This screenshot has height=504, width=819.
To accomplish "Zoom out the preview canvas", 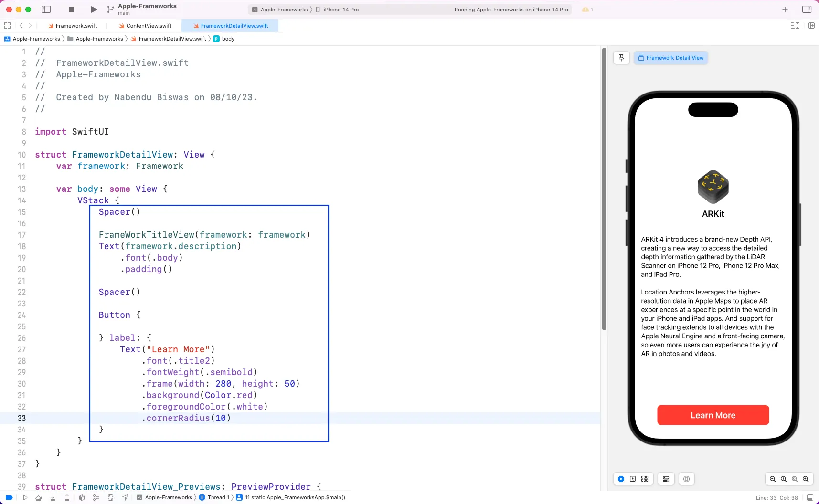I will coord(773,479).
